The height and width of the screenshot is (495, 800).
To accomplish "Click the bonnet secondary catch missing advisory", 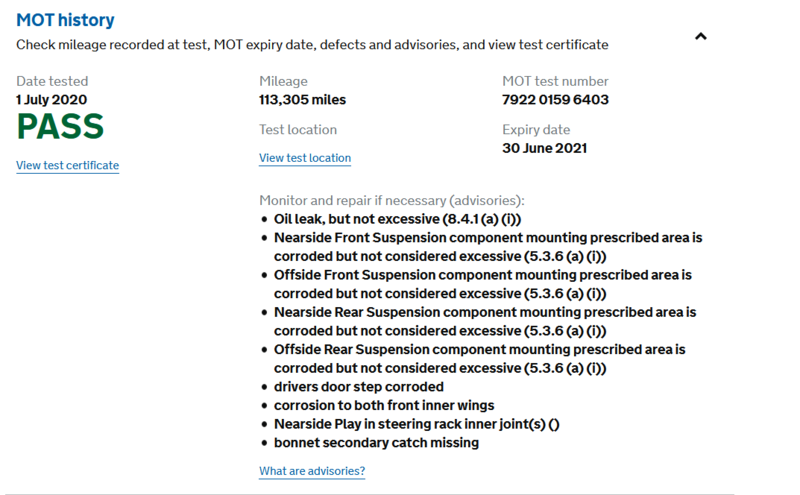I will click(x=376, y=443).
